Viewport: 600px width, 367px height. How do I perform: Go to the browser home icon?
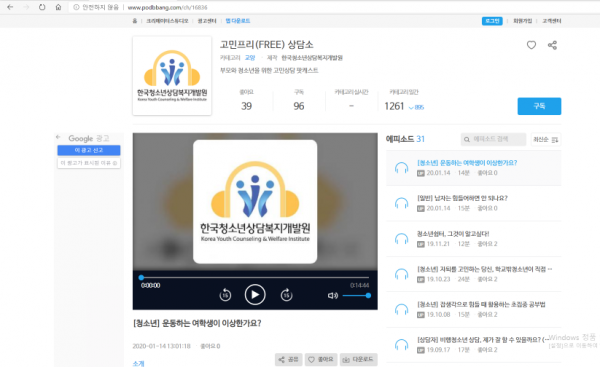click(x=58, y=7)
